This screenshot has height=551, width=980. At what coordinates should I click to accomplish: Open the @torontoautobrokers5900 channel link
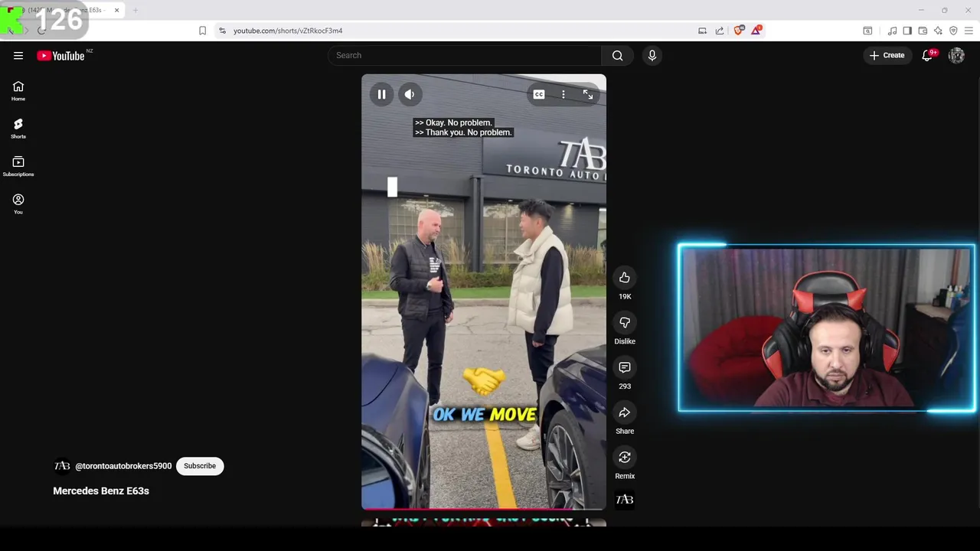[x=123, y=466]
